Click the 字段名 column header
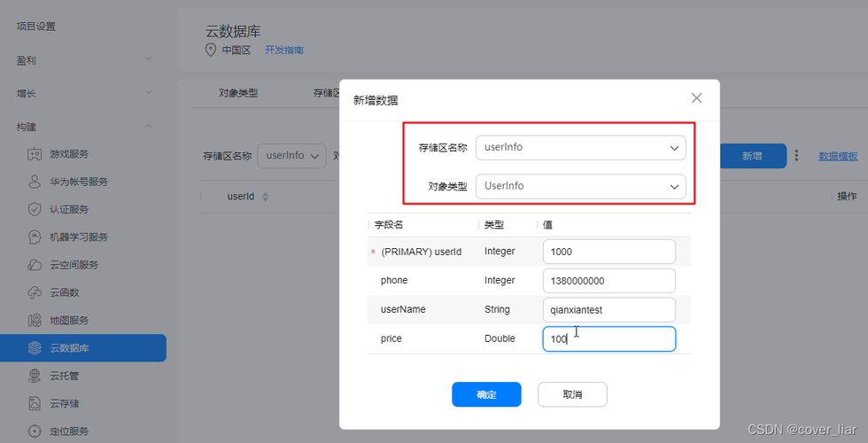This screenshot has height=443, width=868. click(389, 225)
